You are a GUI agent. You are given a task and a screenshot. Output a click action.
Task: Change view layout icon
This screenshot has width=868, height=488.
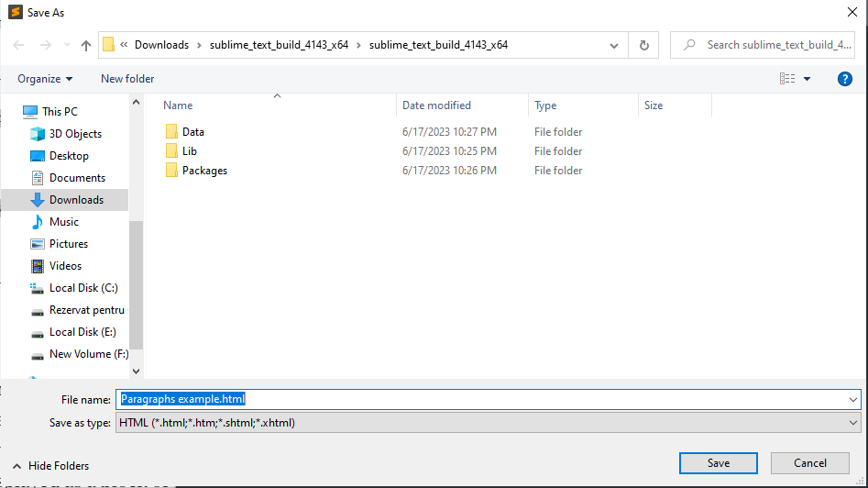[x=787, y=79]
